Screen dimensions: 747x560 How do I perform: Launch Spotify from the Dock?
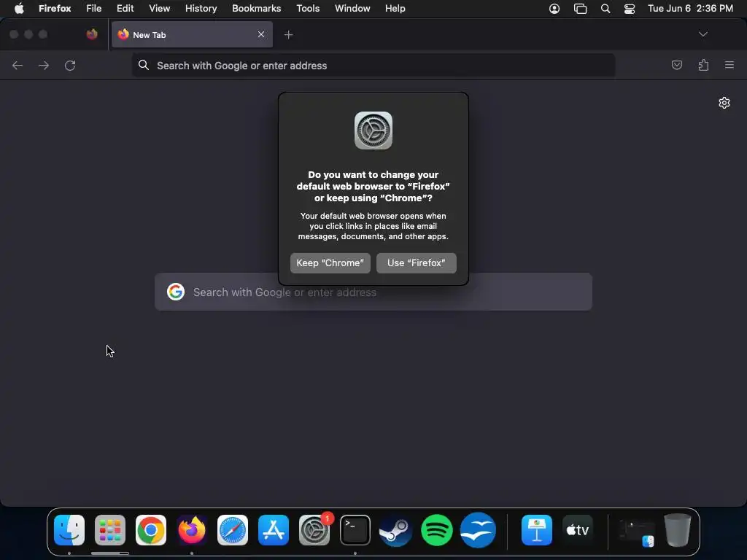(437, 530)
